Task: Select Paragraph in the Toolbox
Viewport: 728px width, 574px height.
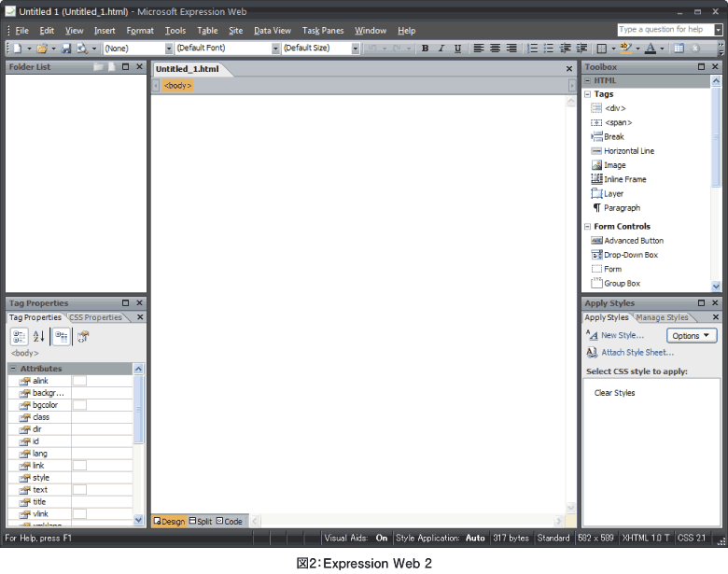Action: (616, 208)
